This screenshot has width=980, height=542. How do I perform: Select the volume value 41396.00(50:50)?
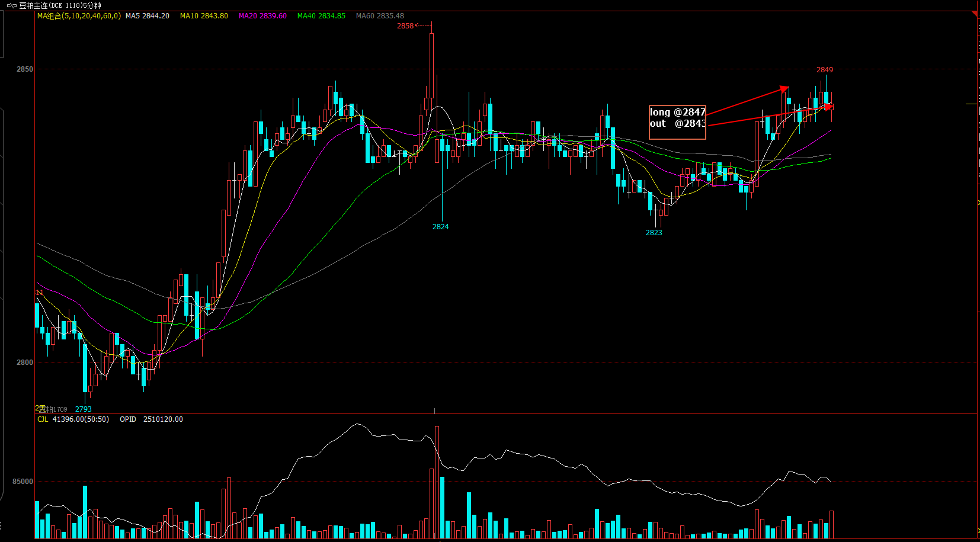81,419
